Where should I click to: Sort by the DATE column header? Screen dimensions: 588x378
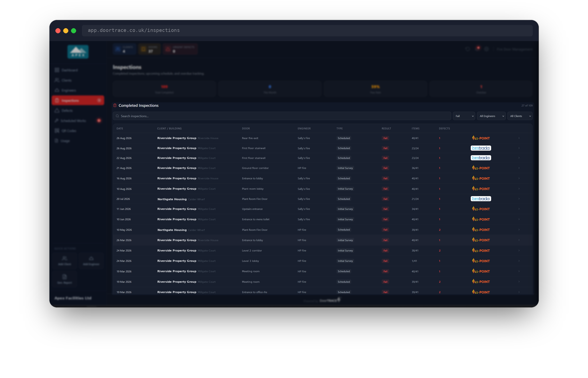point(120,129)
